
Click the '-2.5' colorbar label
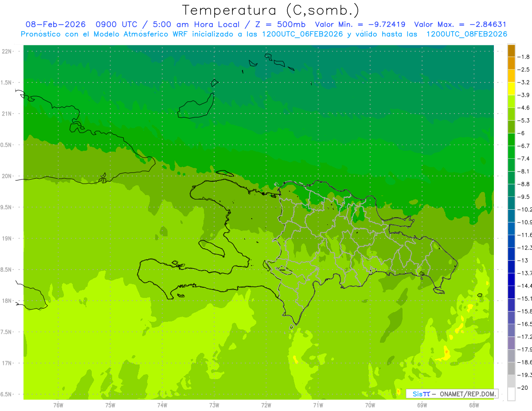coord(524,70)
